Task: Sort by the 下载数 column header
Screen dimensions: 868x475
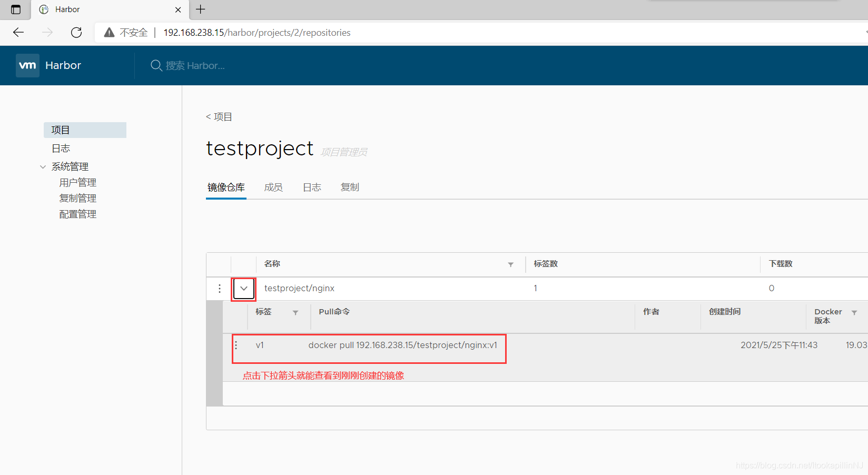Action: click(x=781, y=264)
